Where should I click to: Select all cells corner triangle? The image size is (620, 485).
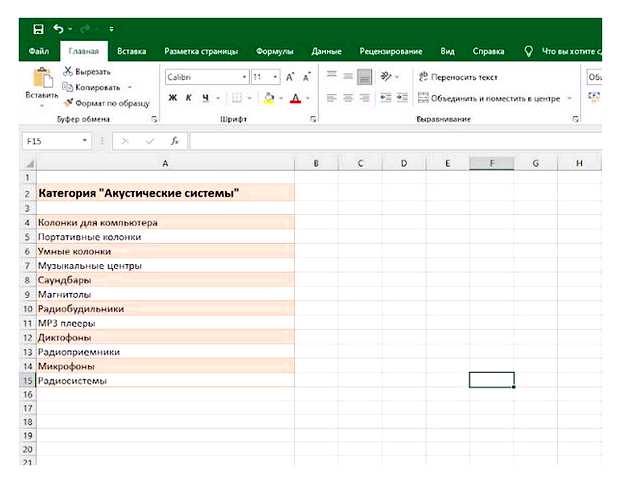[x=28, y=163]
